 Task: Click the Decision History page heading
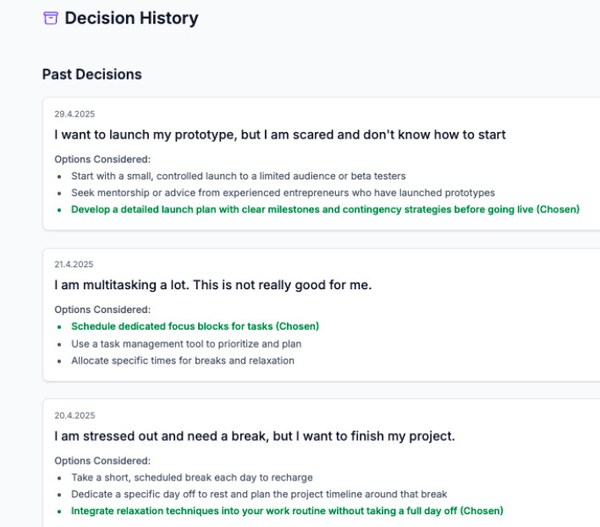(x=131, y=18)
